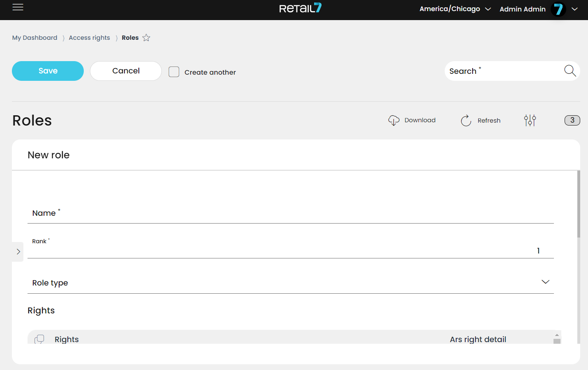Navigate to Access rights breadcrumb
The image size is (588, 370).
tap(89, 38)
